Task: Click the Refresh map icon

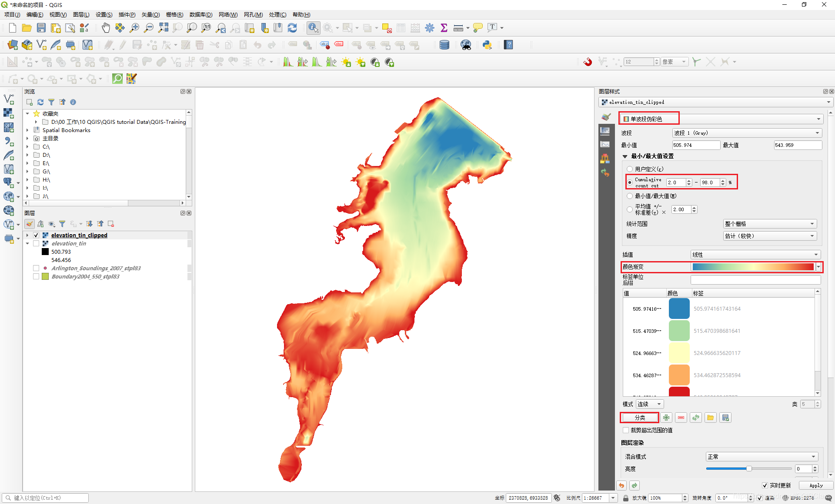Action: [292, 28]
